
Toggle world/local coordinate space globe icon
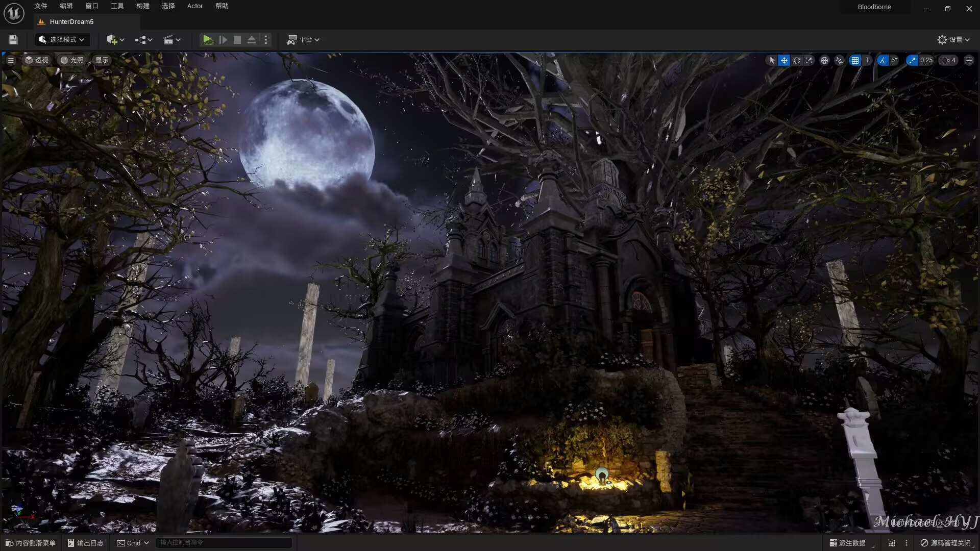pyautogui.click(x=824, y=60)
